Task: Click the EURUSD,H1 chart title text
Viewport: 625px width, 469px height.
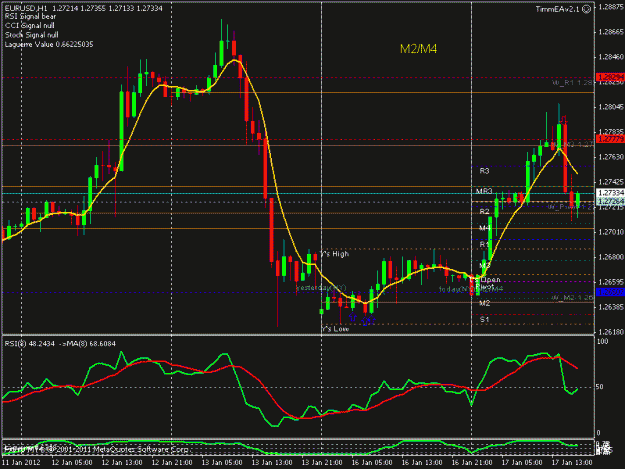Action: pos(27,8)
